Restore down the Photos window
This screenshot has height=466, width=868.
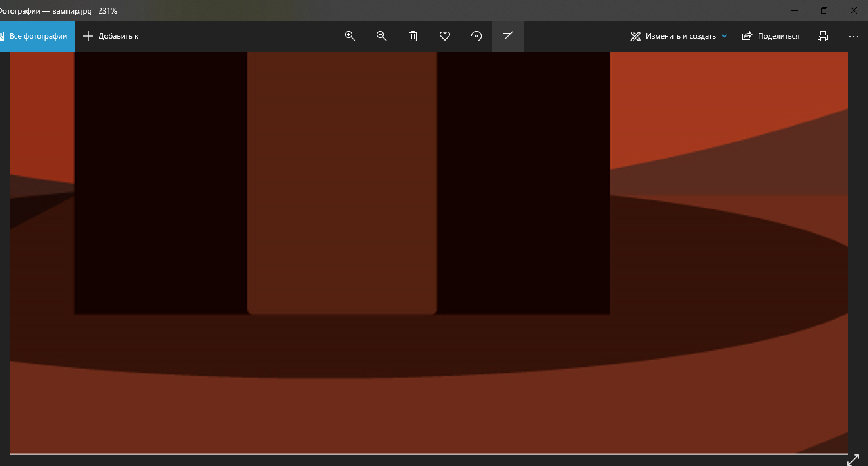pyautogui.click(x=824, y=10)
